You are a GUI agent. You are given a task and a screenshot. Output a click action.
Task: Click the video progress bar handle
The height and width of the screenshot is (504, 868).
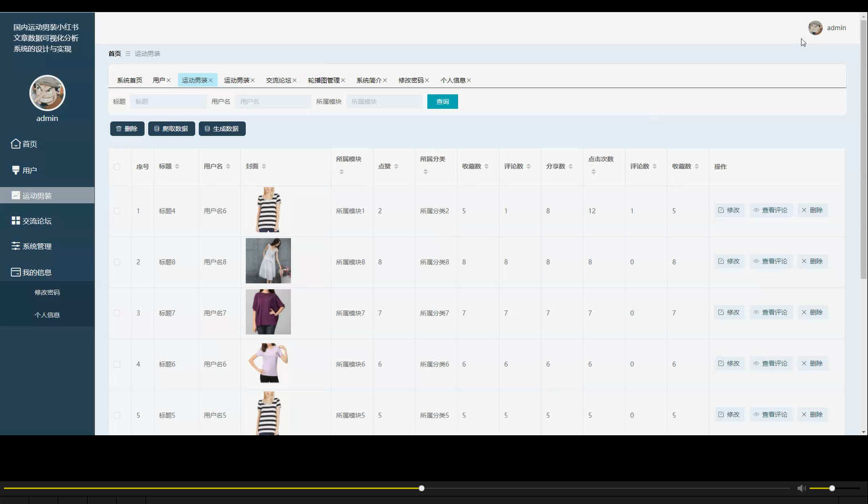tap(421, 488)
